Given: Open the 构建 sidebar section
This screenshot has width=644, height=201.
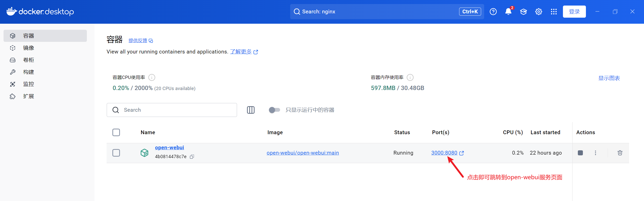Looking at the screenshot, I should pos(45,72).
